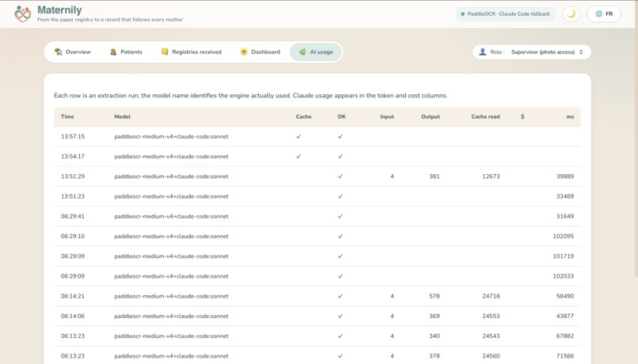
Task: Click the Overview tab icon
Action: pos(59,51)
